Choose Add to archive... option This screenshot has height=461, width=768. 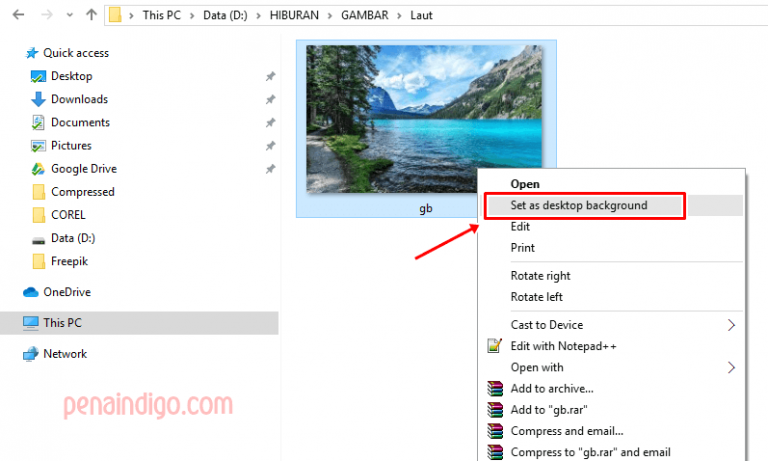pyautogui.click(x=552, y=388)
